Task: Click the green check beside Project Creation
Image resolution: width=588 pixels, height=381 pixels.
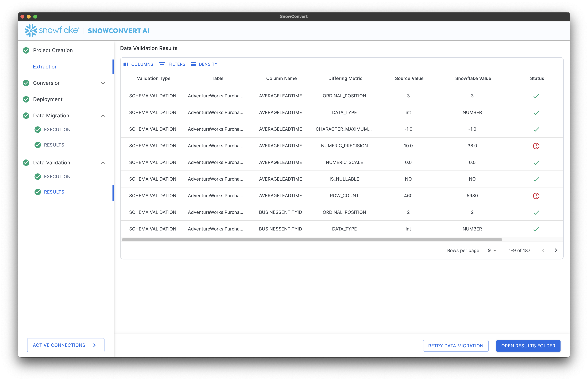Action: 26,50
